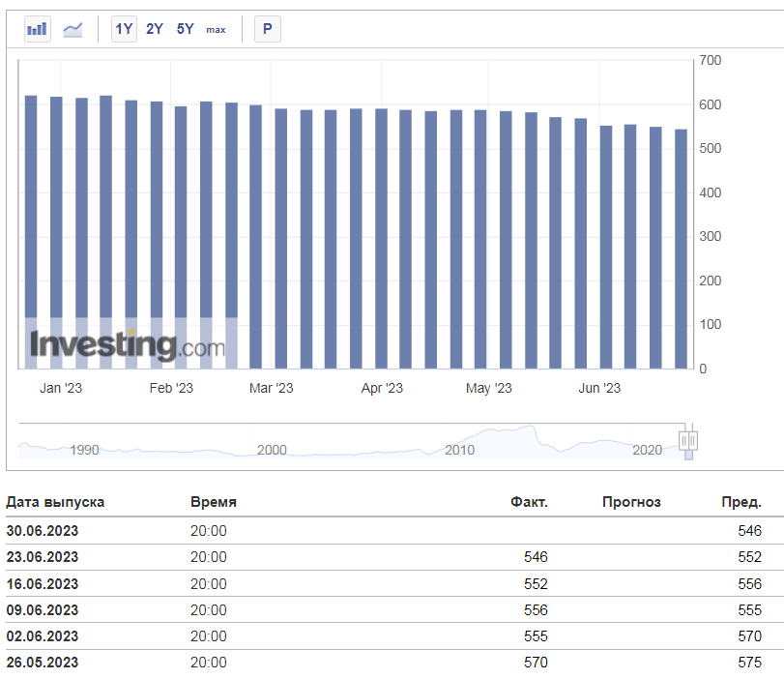784x679 pixels.
Task: Select the 2Y time range
Action: 155,29
